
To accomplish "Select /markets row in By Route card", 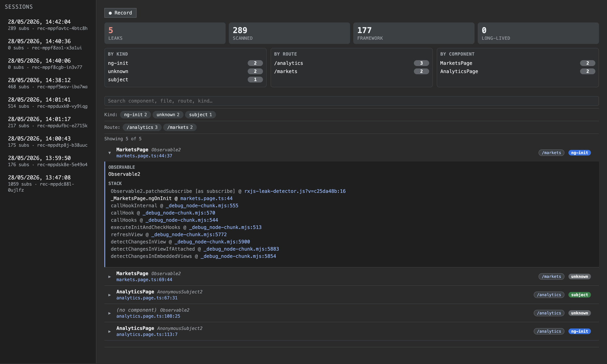I will pos(351,71).
